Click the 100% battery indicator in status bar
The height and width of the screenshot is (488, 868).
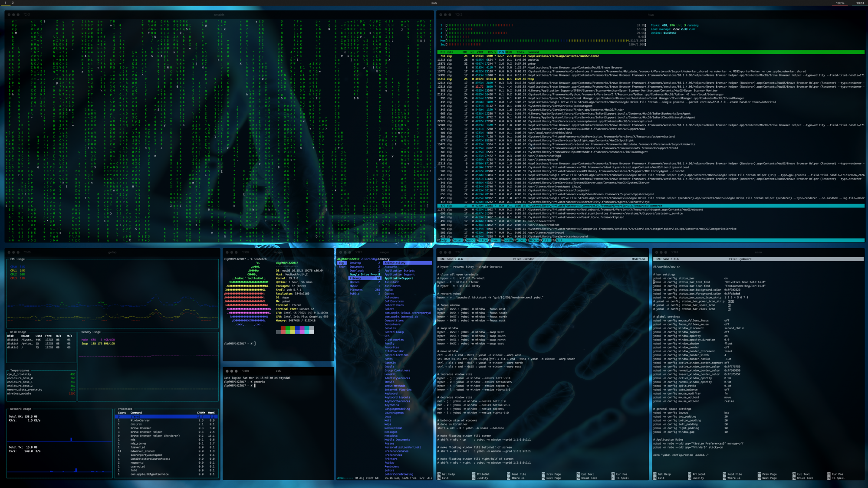[x=840, y=3]
